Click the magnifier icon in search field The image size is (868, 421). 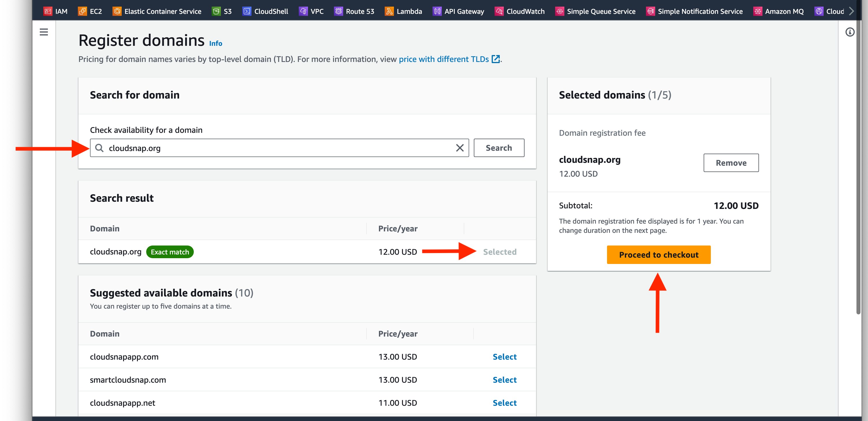pyautogui.click(x=99, y=148)
